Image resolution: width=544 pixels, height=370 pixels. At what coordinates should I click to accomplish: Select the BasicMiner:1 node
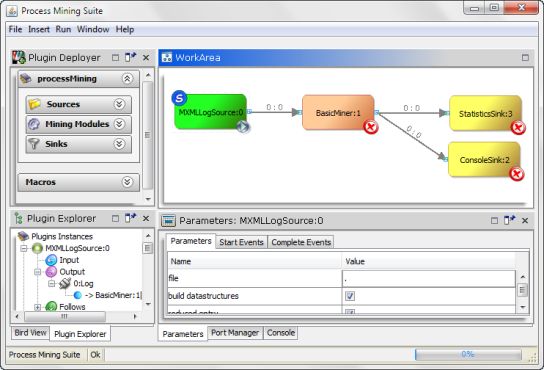[338, 113]
